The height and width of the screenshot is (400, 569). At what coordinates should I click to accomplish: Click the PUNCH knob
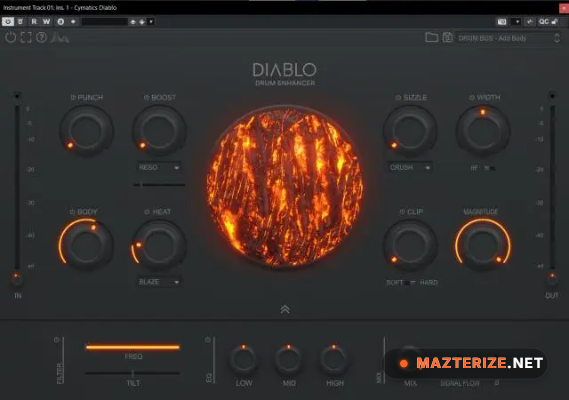(86, 131)
